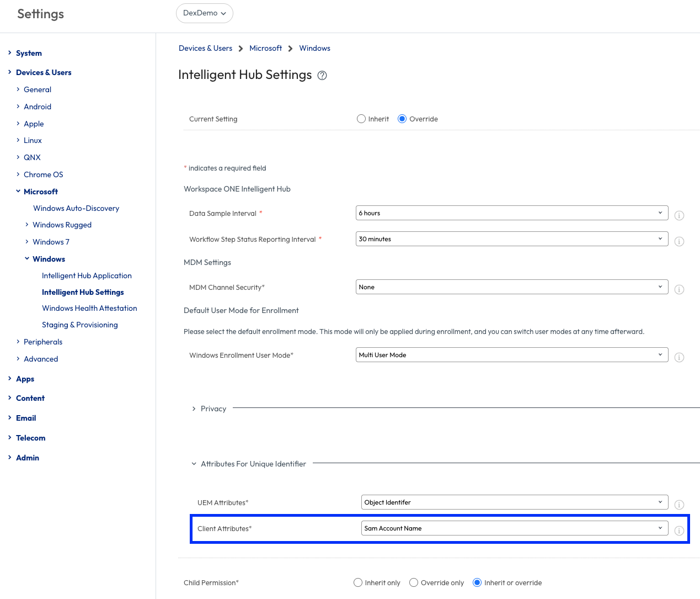Open the Workflow Step Status Reporting Interval dropdown
The width and height of the screenshot is (700, 599).
pyautogui.click(x=512, y=239)
